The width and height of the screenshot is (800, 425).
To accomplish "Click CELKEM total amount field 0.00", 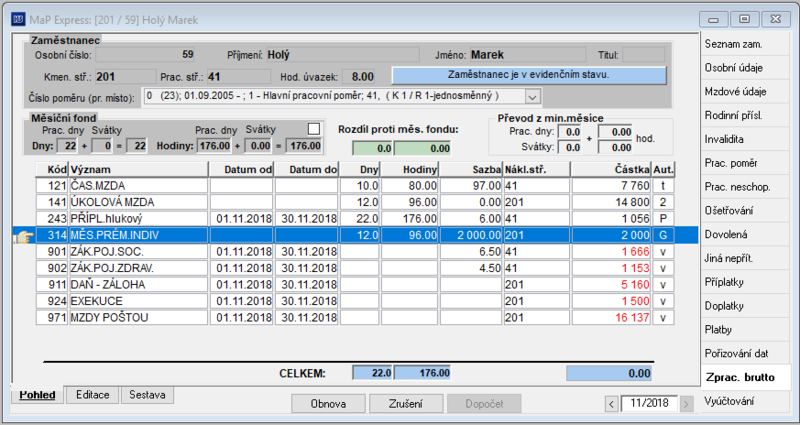I will (609, 373).
